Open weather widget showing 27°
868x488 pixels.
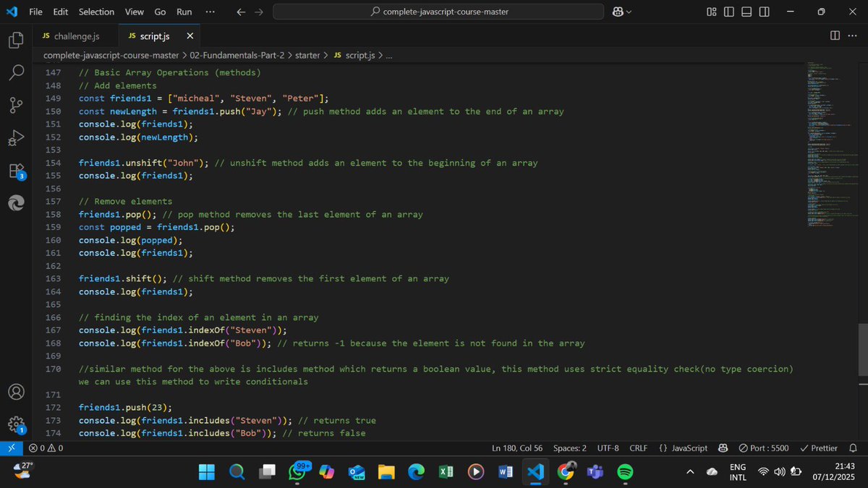tap(22, 471)
